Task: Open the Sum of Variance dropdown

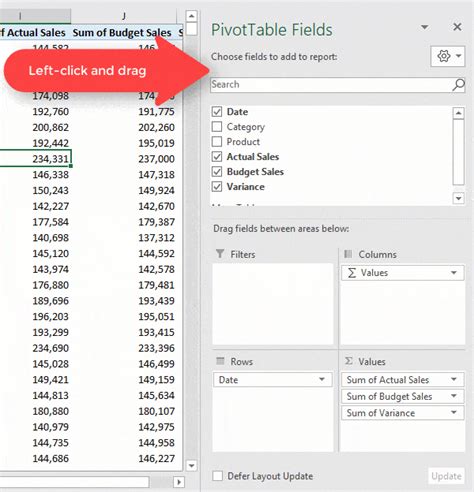Action: click(x=454, y=413)
